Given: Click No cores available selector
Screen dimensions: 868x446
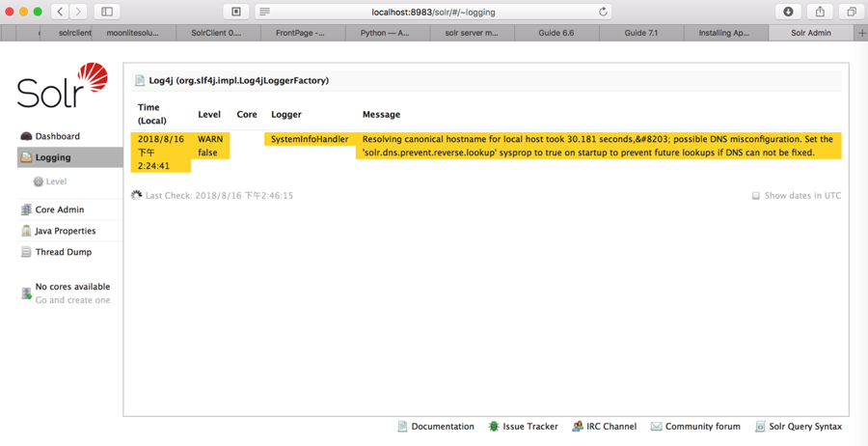Looking at the screenshot, I should tap(72, 287).
